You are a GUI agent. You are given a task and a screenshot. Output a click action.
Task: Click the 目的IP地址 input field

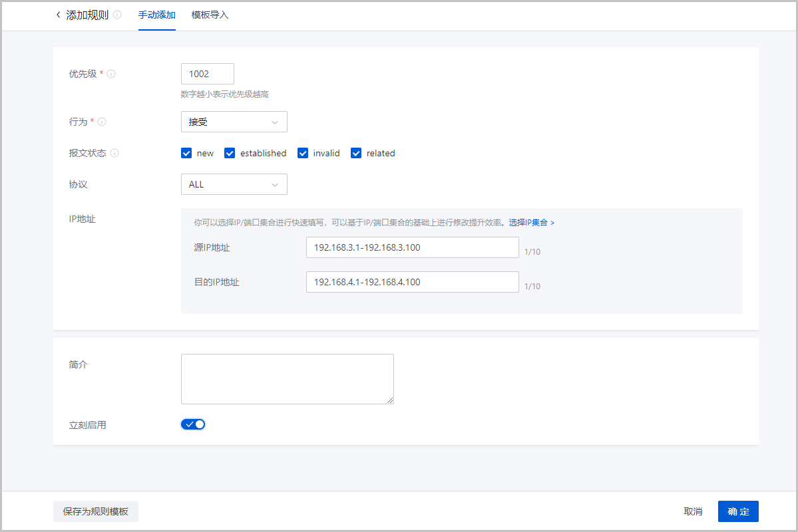(412, 282)
